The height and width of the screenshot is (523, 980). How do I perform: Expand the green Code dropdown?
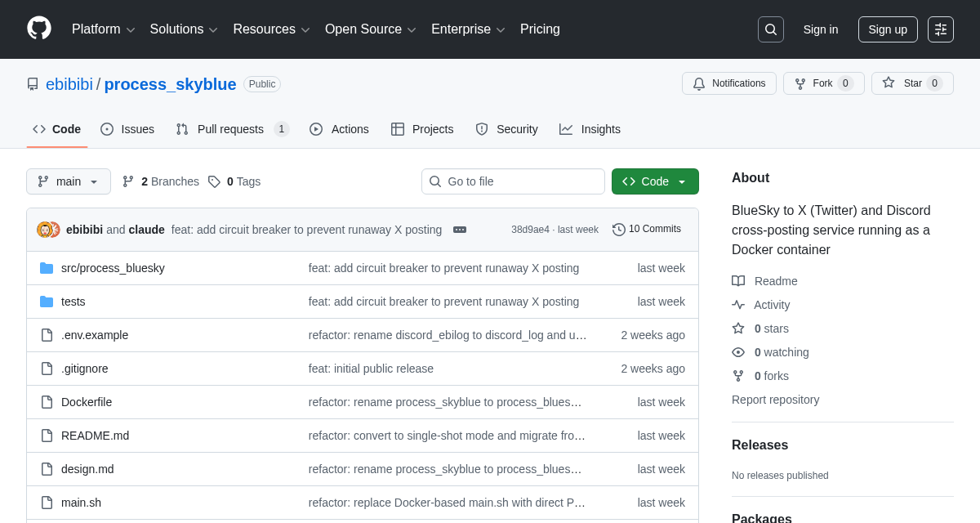(x=655, y=181)
